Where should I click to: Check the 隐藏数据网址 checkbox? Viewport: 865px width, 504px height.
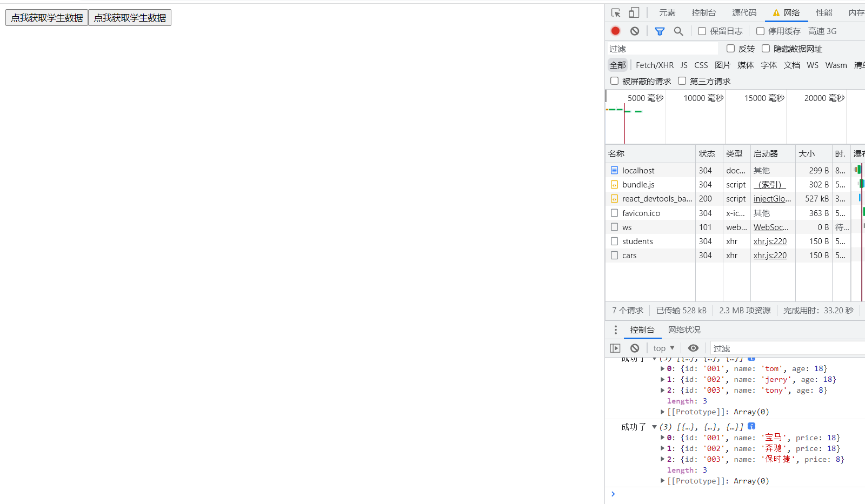pyautogui.click(x=766, y=49)
